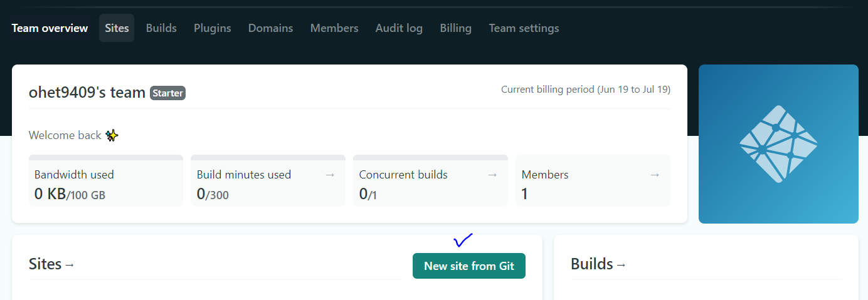868x300 pixels.
Task: Open the Builds tab
Action: point(161,28)
